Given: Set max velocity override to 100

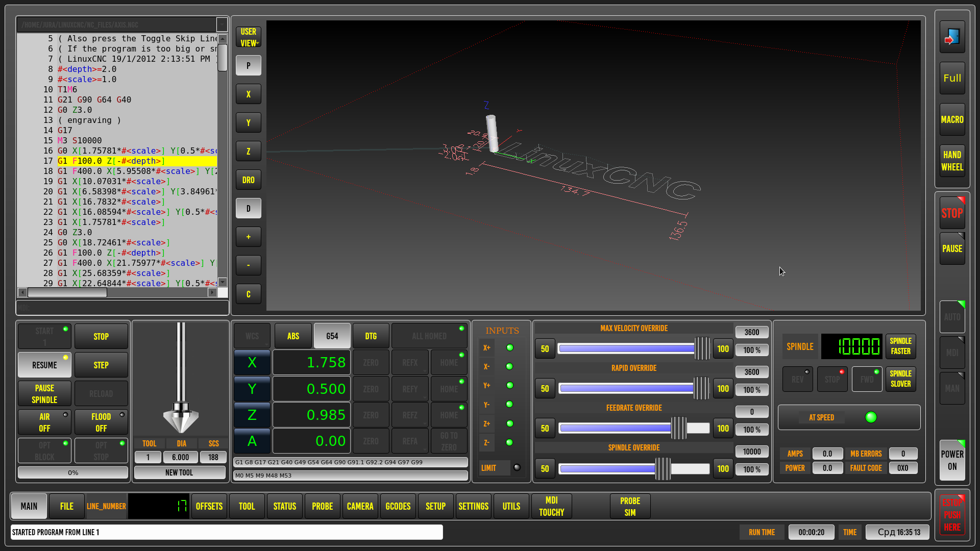Looking at the screenshot, I should point(723,349).
